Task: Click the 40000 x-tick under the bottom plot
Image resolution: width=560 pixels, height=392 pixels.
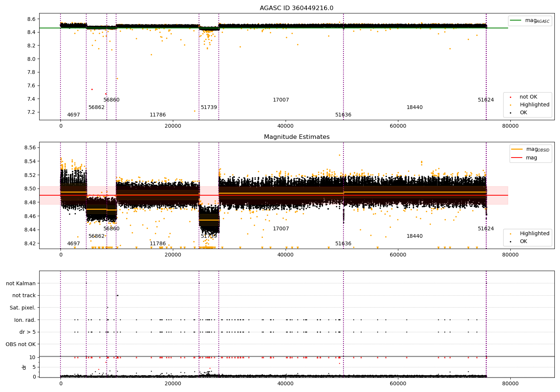Action: (x=286, y=383)
